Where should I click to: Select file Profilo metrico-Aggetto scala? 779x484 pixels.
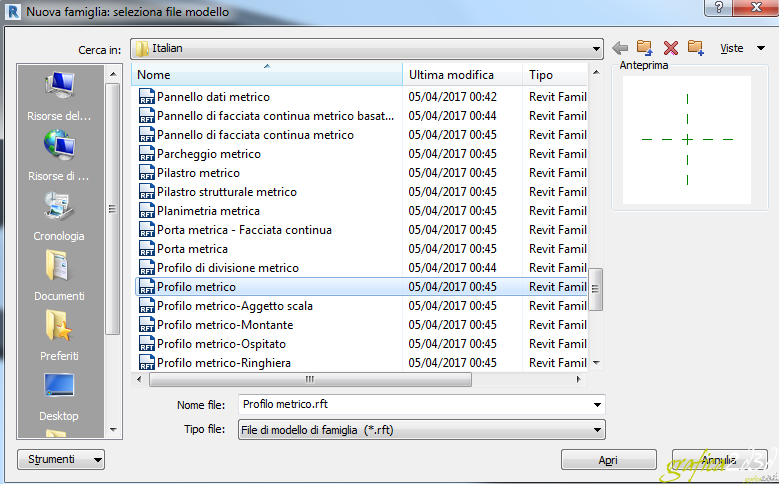234,306
